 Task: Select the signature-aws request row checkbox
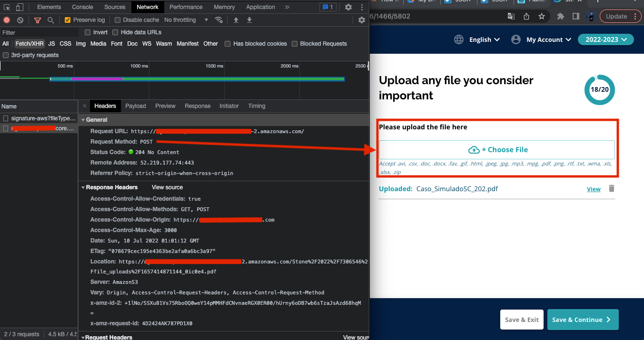[x=6, y=118]
